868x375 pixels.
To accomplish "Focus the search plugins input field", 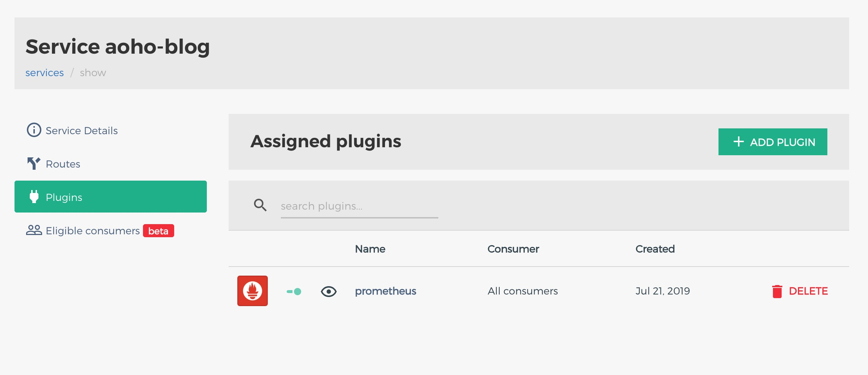I will (359, 206).
